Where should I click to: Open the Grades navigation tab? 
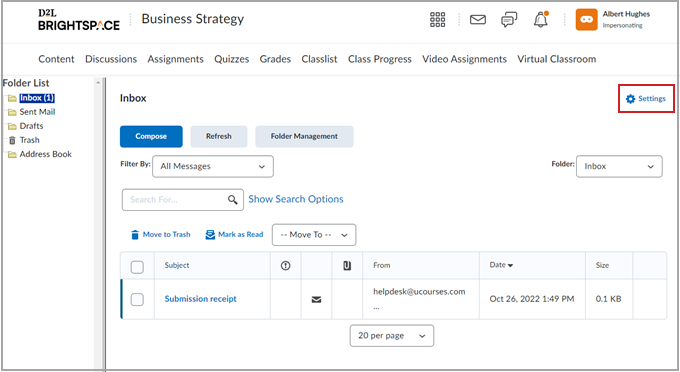tap(275, 59)
